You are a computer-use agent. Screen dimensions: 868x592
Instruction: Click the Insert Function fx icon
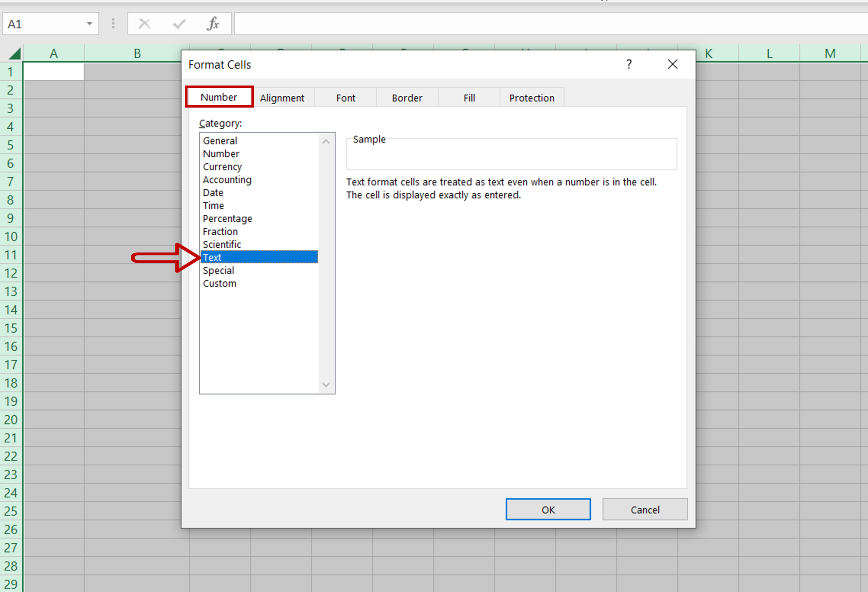[x=213, y=24]
